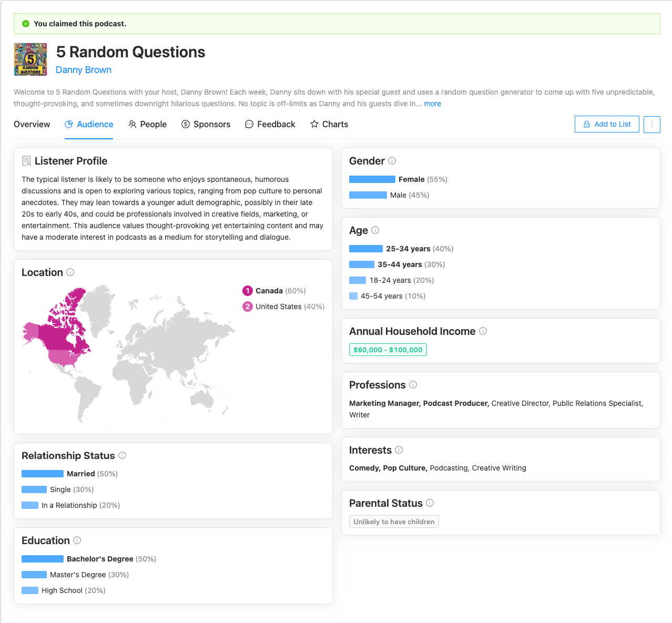Show info tooltip for Parental Status
This screenshot has height=623, width=672.
[x=430, y=503]
